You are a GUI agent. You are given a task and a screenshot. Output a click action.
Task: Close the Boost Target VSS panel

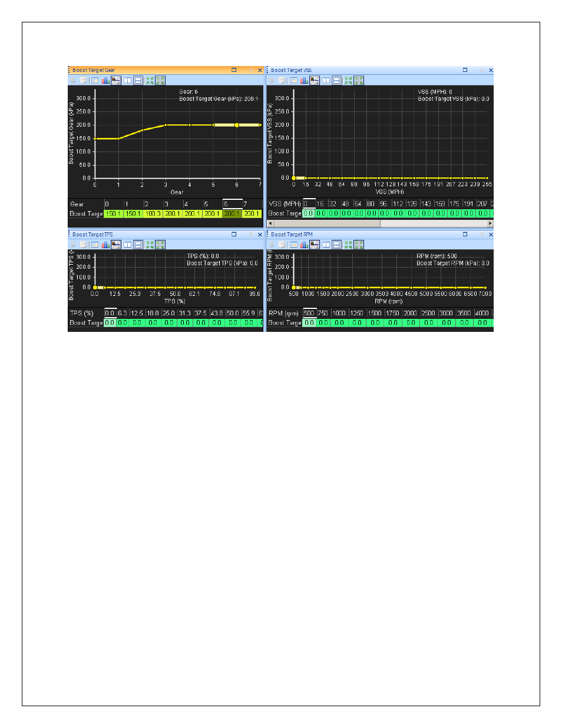[x=491, y=70]
